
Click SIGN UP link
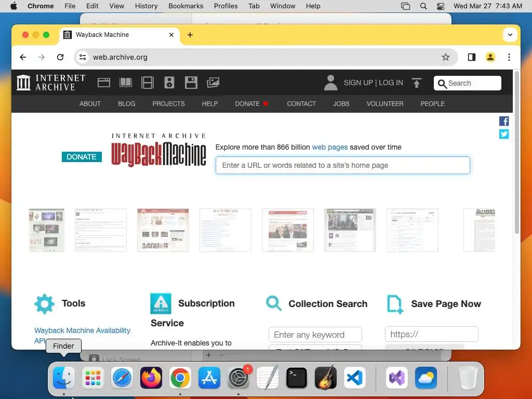coord(358,83)
